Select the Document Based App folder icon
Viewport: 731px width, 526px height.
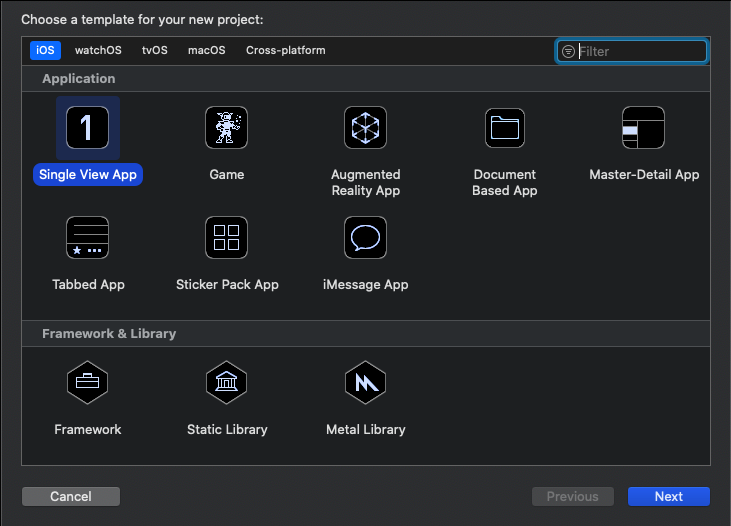[x=505, y=128]
